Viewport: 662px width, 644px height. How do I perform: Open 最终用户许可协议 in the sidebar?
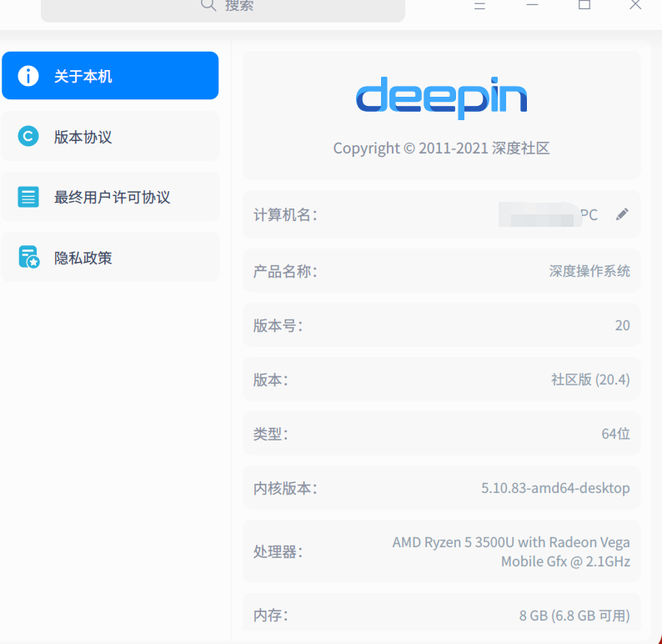[x=110, y=197]
